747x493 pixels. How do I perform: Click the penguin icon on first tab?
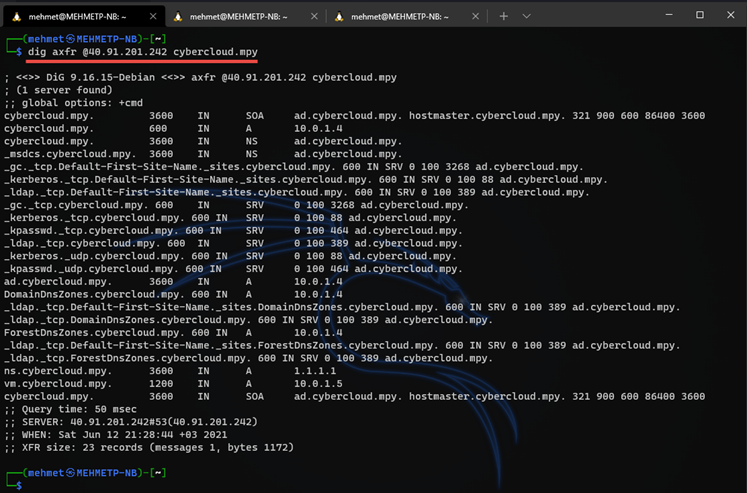coord(15,16)
